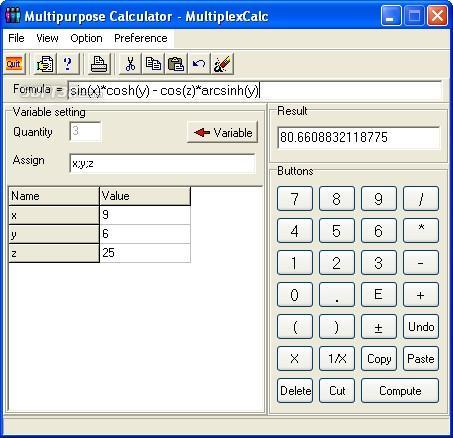
Task: Click the Paste clipboard toolbar icon
Action: pos(176,64)
